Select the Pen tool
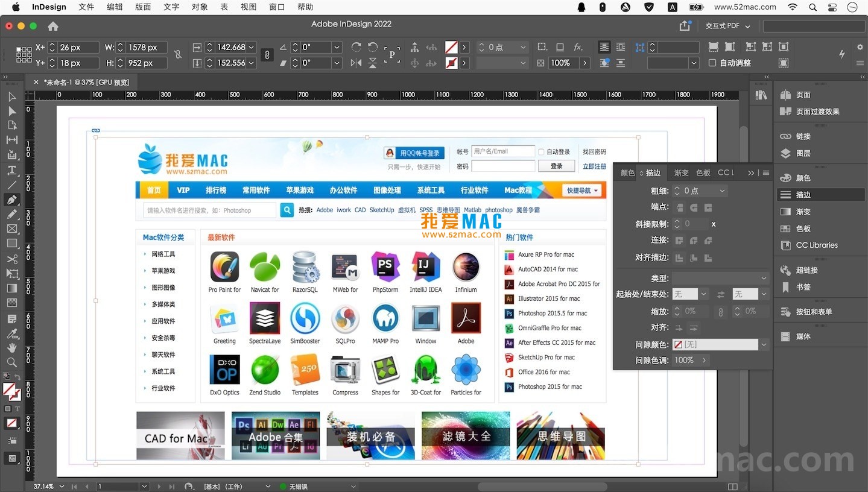The width and height of the screenshot is (868, 492). tap(11, 200)
